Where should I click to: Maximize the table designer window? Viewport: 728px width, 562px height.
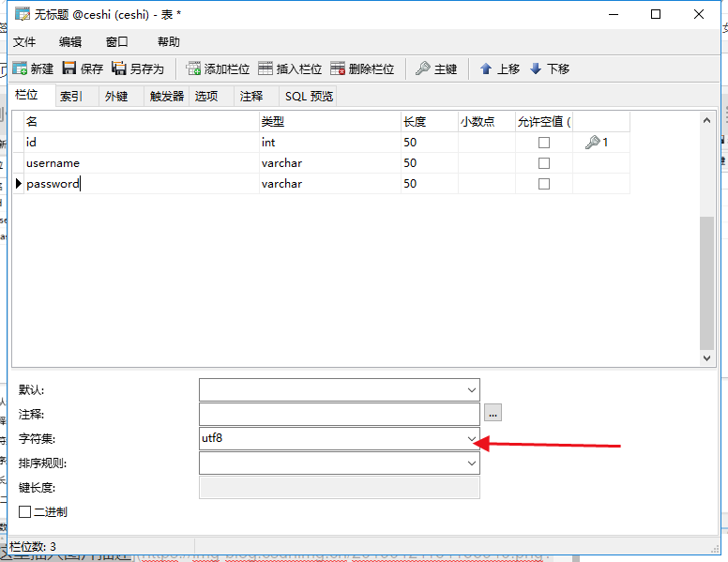[656, 14]
